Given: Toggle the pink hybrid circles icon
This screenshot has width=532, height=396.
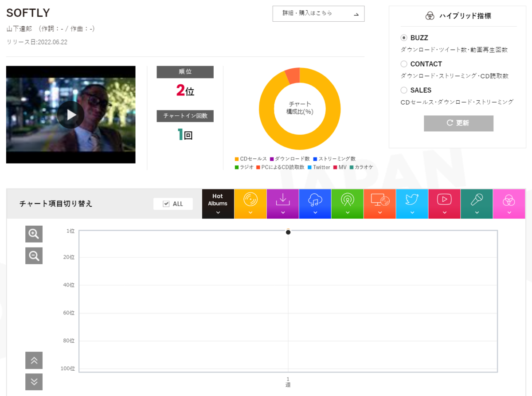Looking at the screenshot, I should tap(509, 204).
